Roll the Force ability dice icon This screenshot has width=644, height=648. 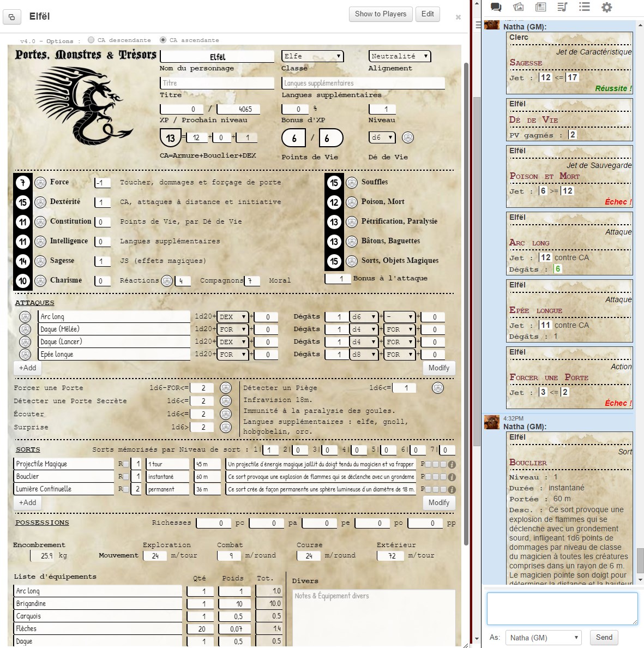coord(40,183)
